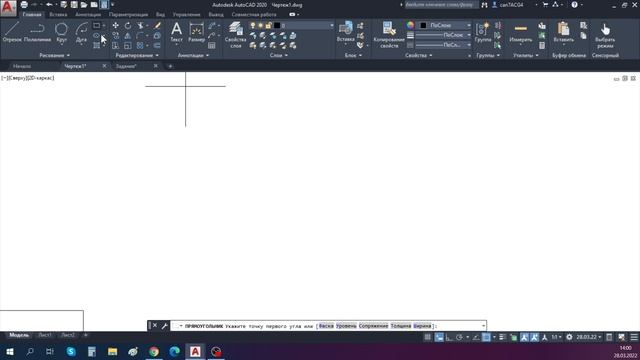Click Копирование свойств match properties
This screenshot has height=360, width=640.
389,35
